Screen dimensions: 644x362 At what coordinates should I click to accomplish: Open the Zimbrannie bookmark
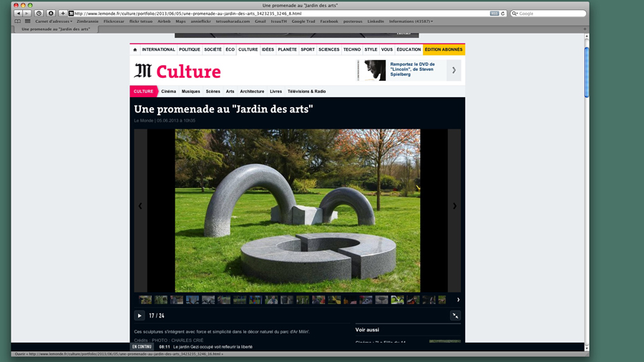[87, 21]
